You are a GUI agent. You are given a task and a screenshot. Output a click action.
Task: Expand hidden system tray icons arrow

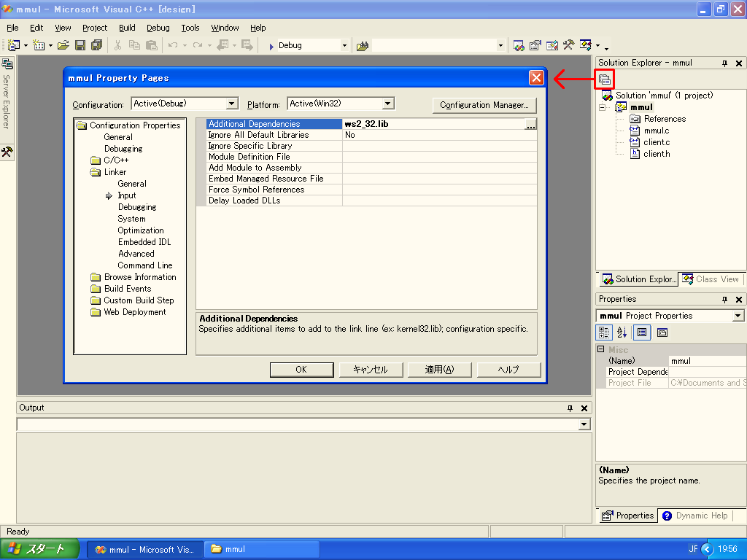tap(707, 550)
